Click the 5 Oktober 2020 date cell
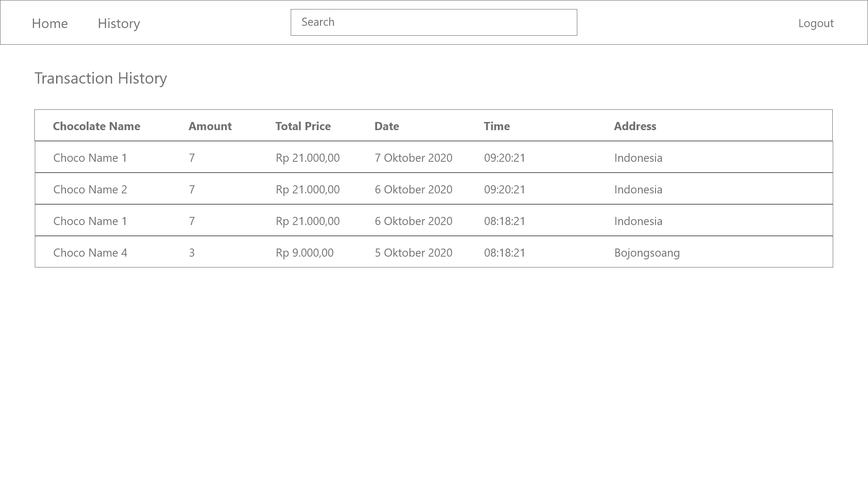This screenshot has width=868, height=488. (413, 253)
